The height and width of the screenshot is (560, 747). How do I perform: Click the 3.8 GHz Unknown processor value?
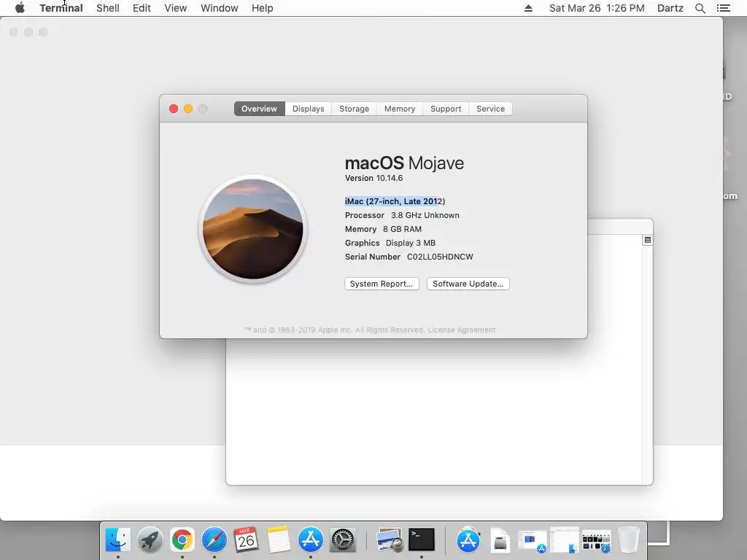click(x=425, y=215)
